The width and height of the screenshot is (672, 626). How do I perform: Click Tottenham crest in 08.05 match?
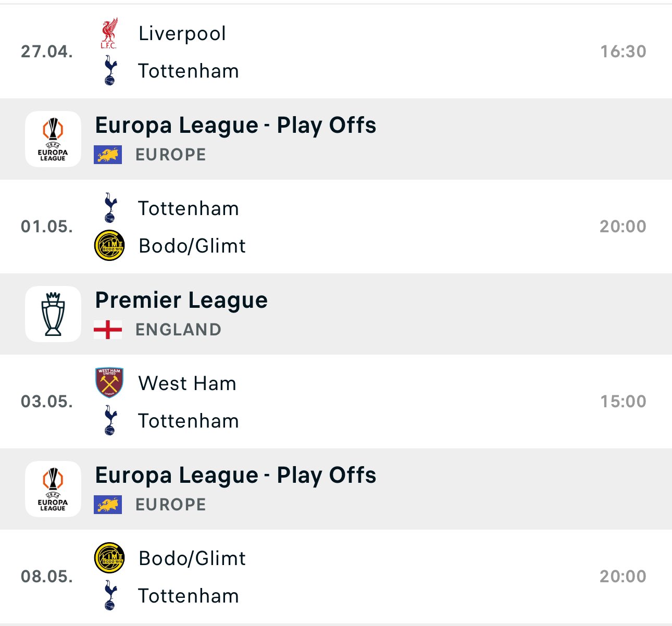(110, 596)
